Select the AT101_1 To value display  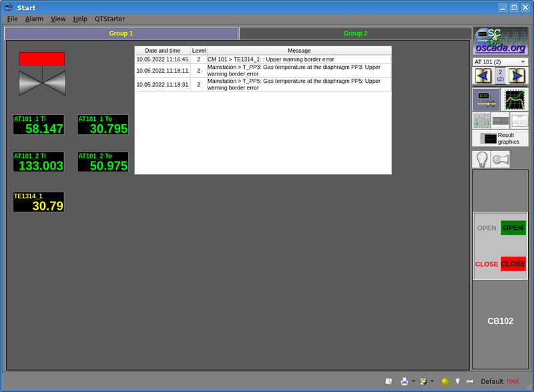tap(103, 125)
